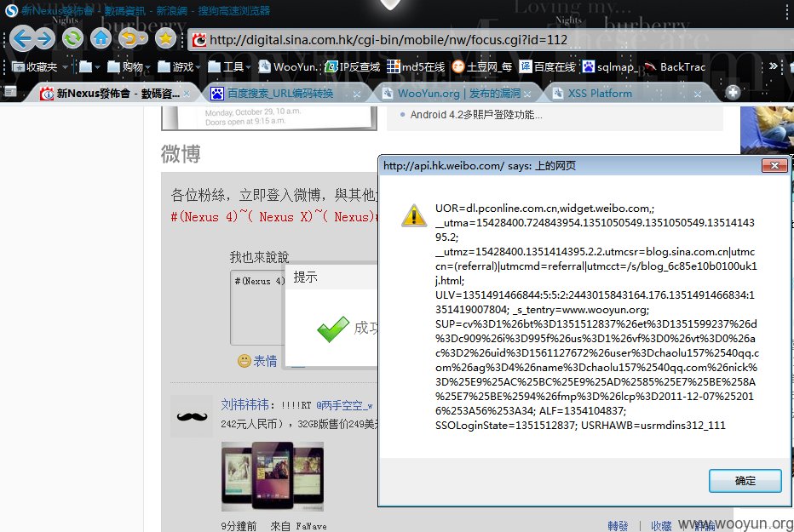The image size is (794, 532).
Task: Close the XSS Platform tab
Action: coord(698,94)
